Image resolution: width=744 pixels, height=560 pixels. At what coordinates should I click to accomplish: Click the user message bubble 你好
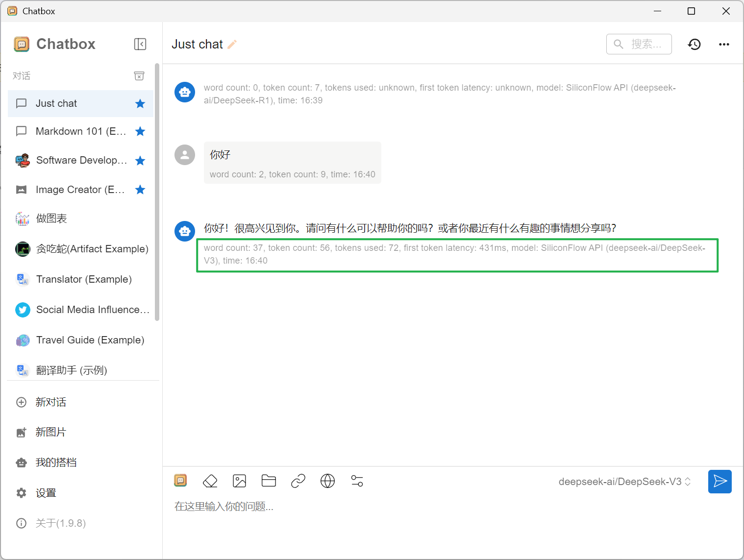[293, 163]
